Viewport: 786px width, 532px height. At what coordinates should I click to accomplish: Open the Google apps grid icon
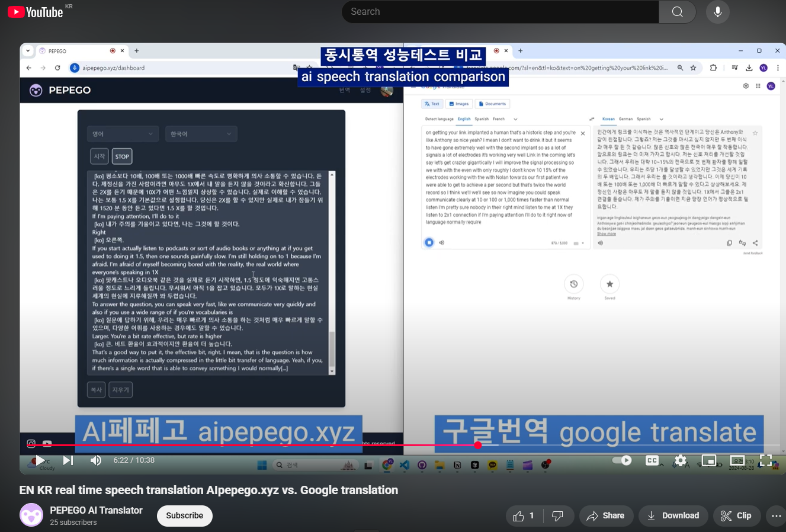point(758,86)
